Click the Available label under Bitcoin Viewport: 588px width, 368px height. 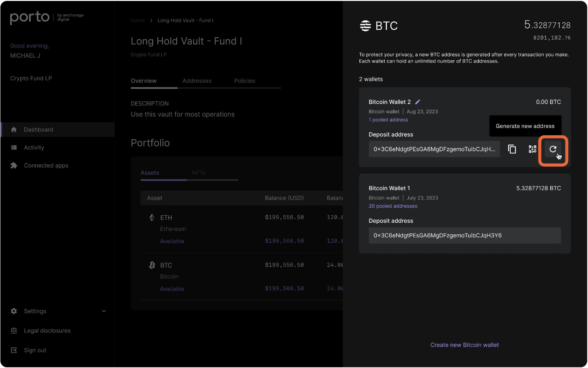click(172, 289)
